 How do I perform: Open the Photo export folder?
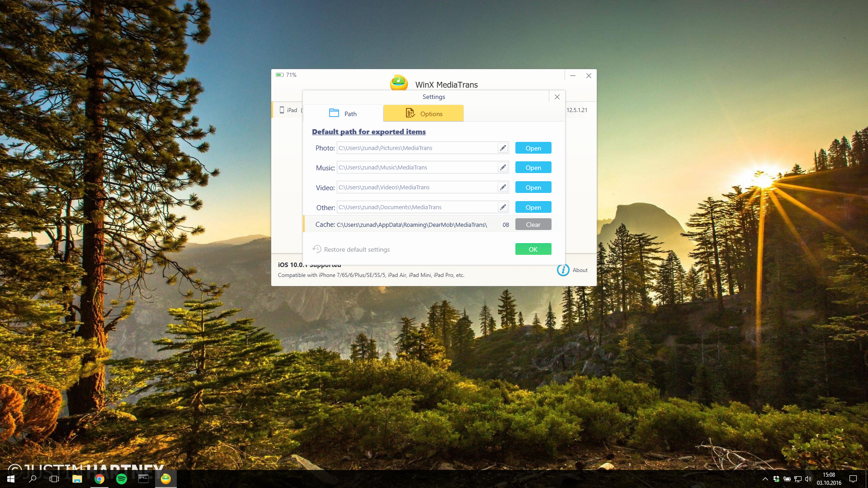click(x=533, y=148)
